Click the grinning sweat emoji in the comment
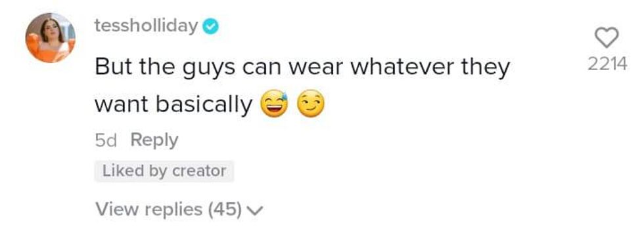Image resolution: width=644 pixels, height=242 pixels. point(275,104)
